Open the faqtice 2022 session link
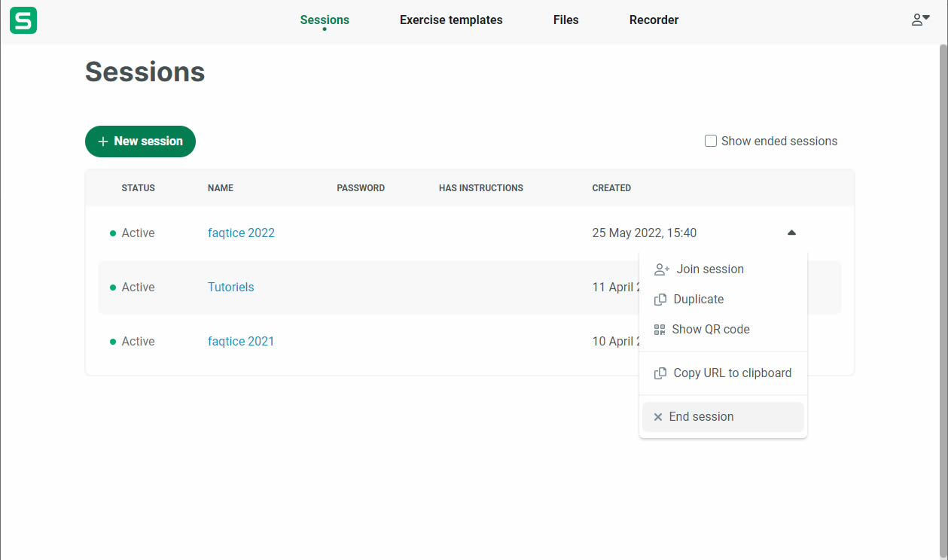 pyautogui.click(x=241, y=233)
